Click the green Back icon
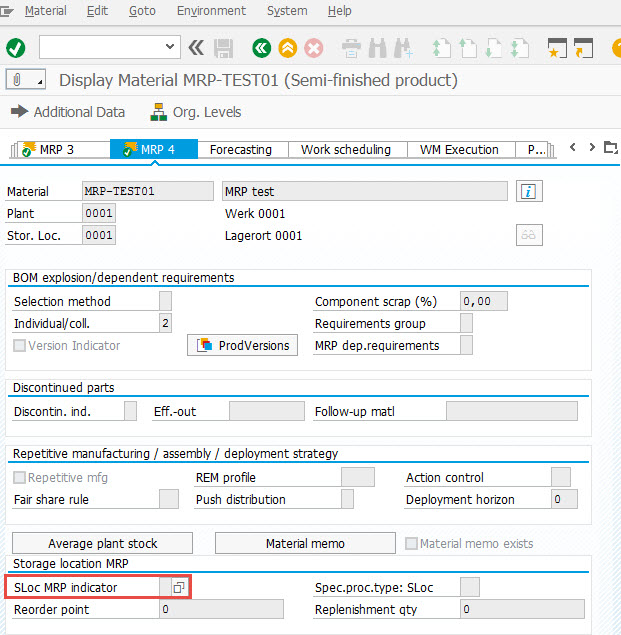The image size is (621, 635). 262,48
